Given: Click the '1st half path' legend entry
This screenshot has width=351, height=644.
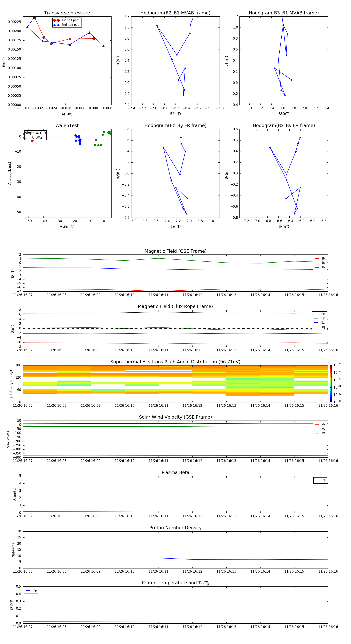Looking at the screenshot, I should (66, 20).
